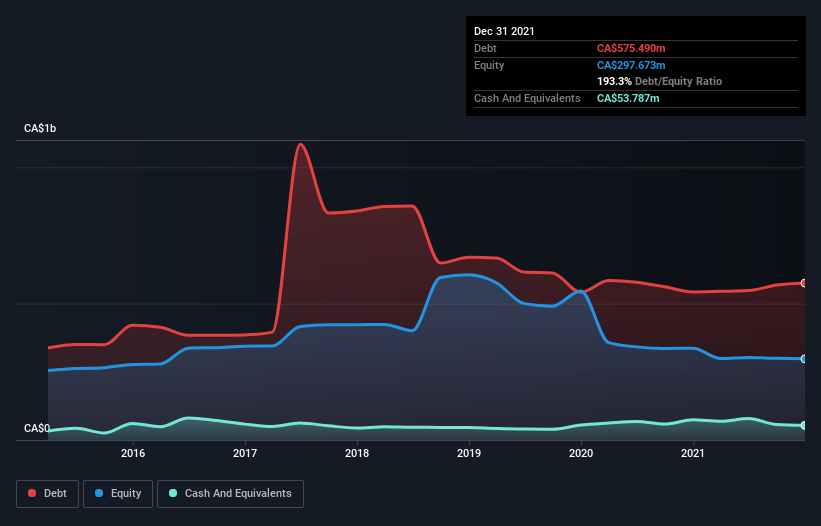
Task: Click the CA$575.490m debt value
Action: (631, 48)
